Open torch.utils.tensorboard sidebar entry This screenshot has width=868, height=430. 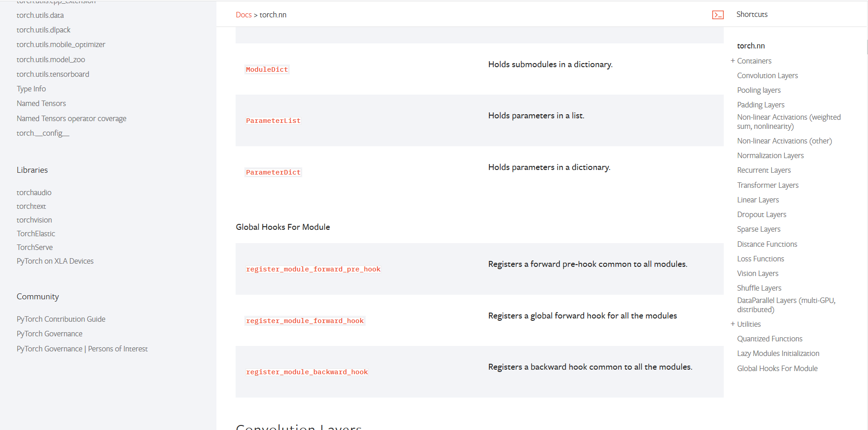pyautogui.click(x=53, y=74)
